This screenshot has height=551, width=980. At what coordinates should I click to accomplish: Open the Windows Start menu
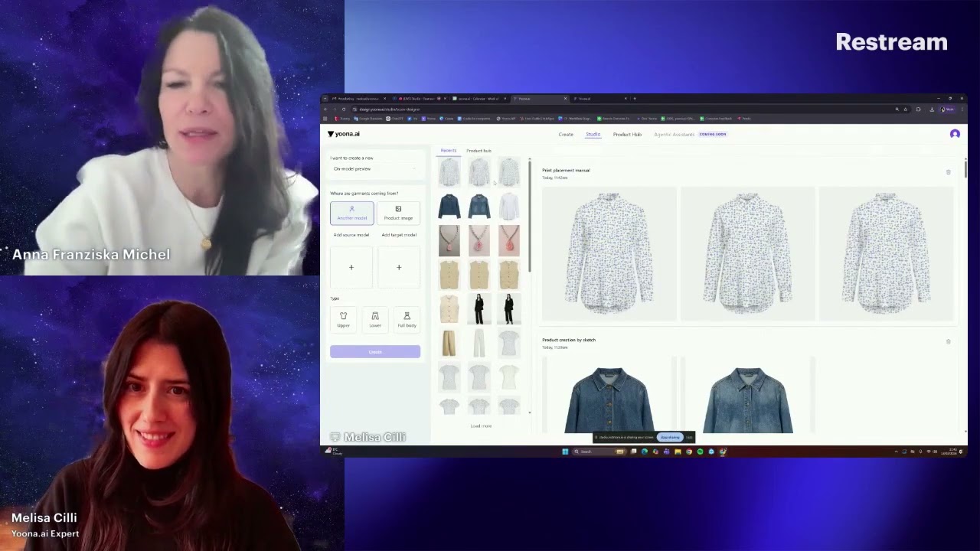tap(565, 452)
